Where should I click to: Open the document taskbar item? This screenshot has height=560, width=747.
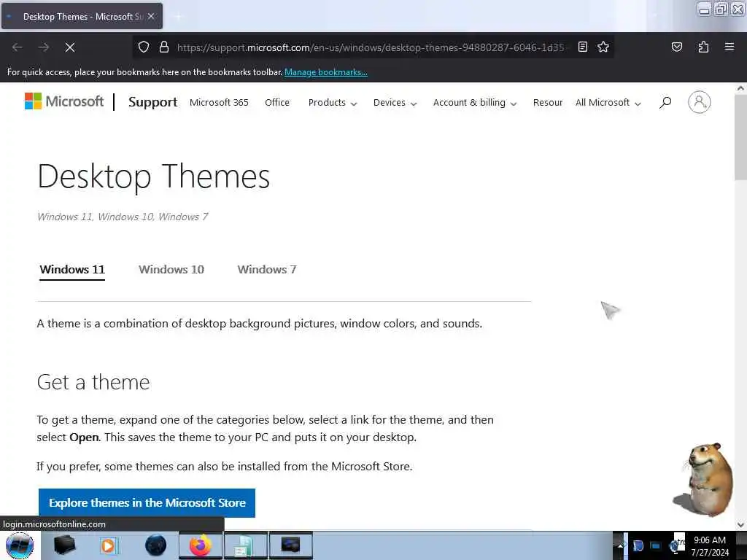coord(245,545)
